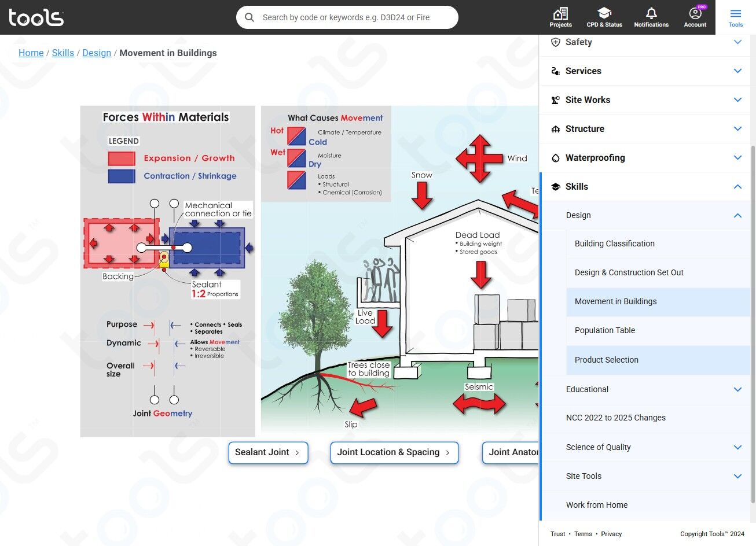Toggle the Tools hamburger menu
This screenshot has width=756, height=546.
tap(736, 17)
